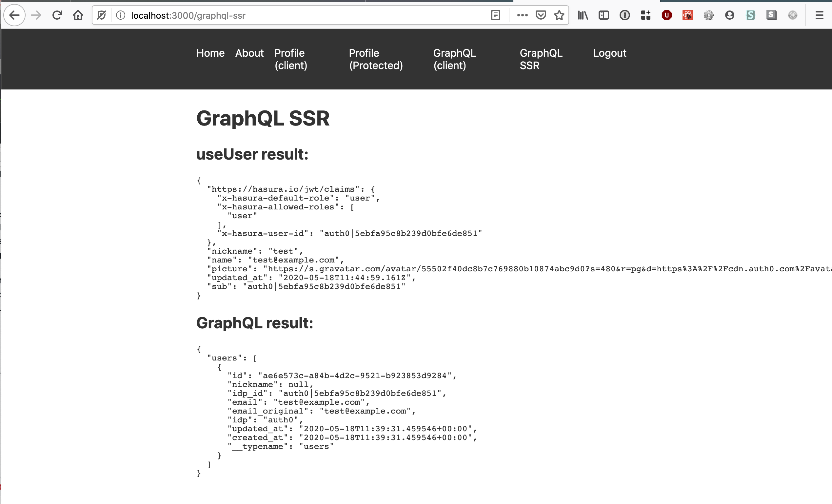Viewport: 832px width, 504px height.
Task: Open the Library toolbar icon
Action: click(x=583, y=15)
